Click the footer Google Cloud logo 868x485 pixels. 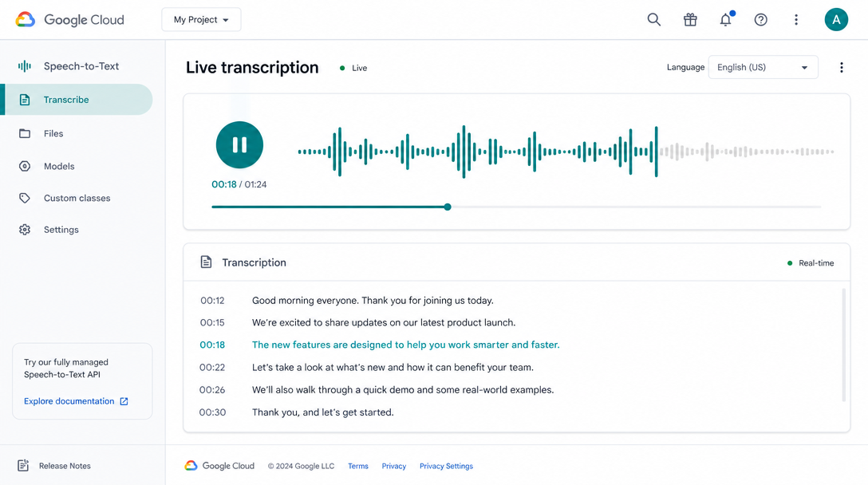(219, 466)
